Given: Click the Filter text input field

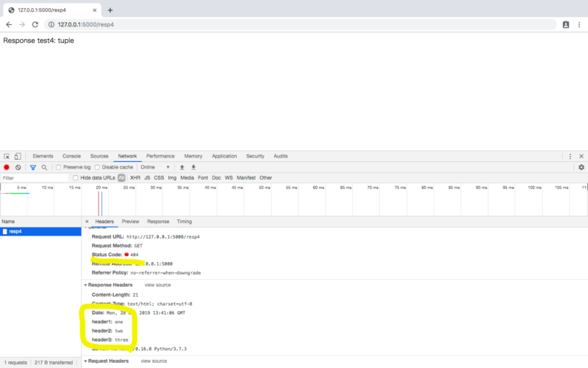Looking at the screenshot, I should click(33, 177).
